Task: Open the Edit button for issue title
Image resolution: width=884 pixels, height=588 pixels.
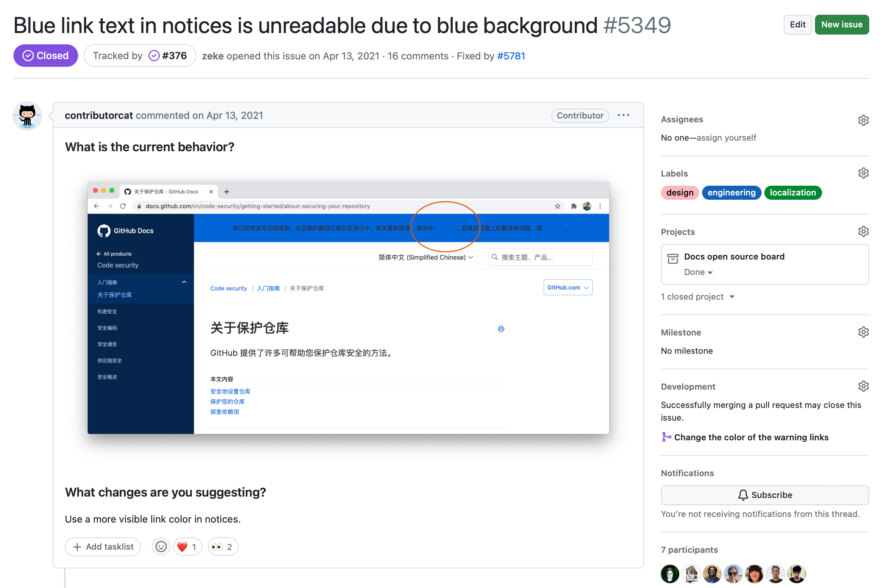Action: point(797,24)
